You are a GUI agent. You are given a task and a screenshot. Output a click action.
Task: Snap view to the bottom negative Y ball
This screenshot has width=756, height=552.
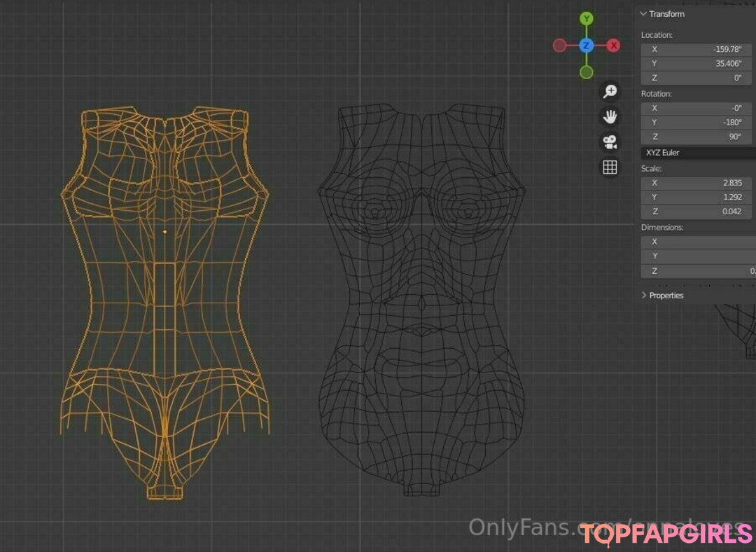point(587,72)
